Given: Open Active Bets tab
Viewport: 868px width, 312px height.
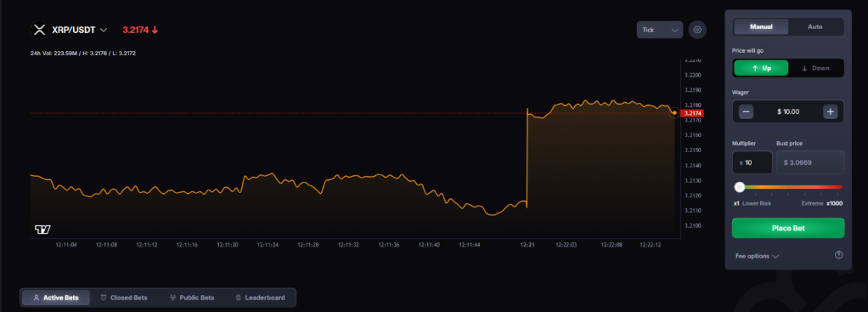Looking at the screenshot, I should click(56, 298).
